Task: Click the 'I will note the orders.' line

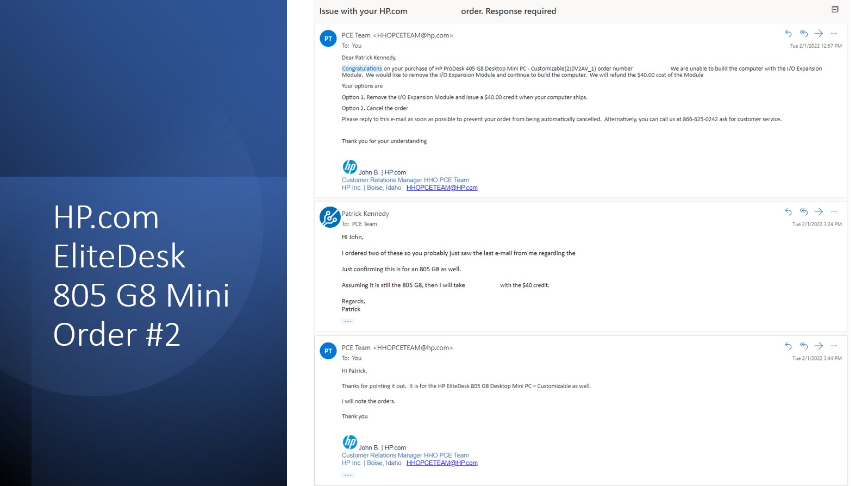Action: click(369, 401)
